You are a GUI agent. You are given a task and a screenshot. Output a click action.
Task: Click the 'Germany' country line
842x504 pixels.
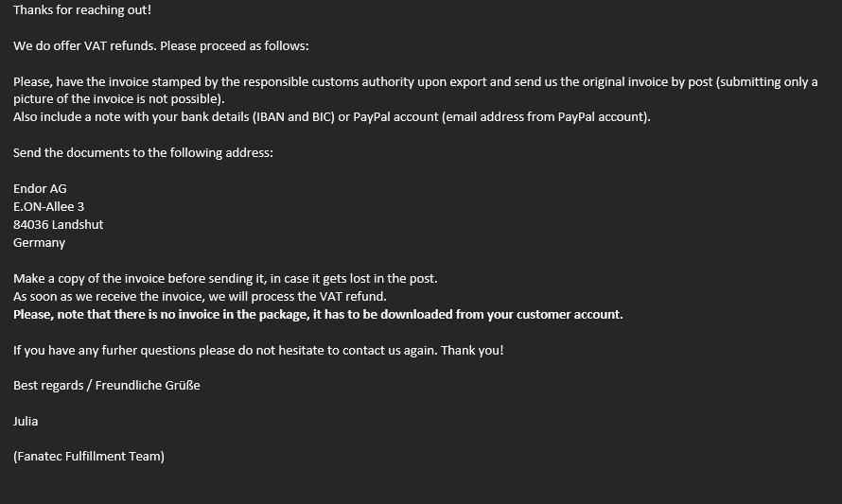39,243
